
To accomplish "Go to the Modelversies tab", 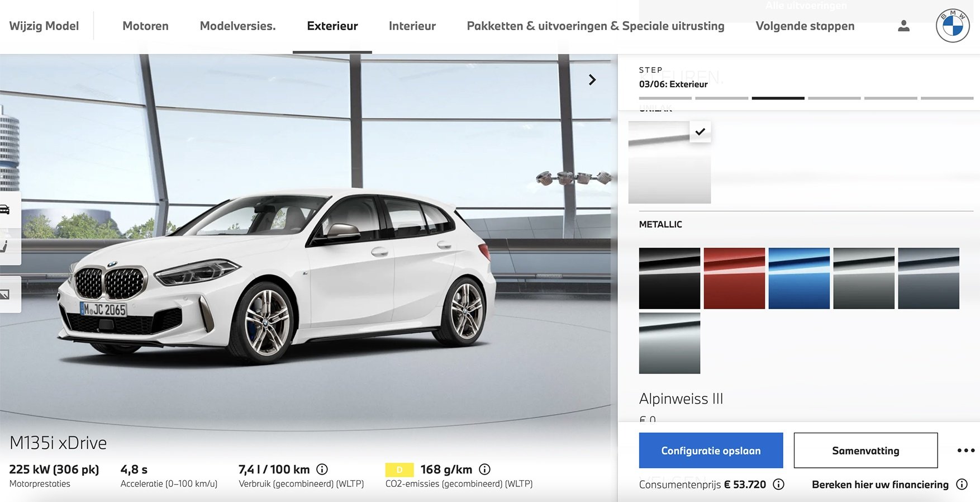I will click(237, 26).
